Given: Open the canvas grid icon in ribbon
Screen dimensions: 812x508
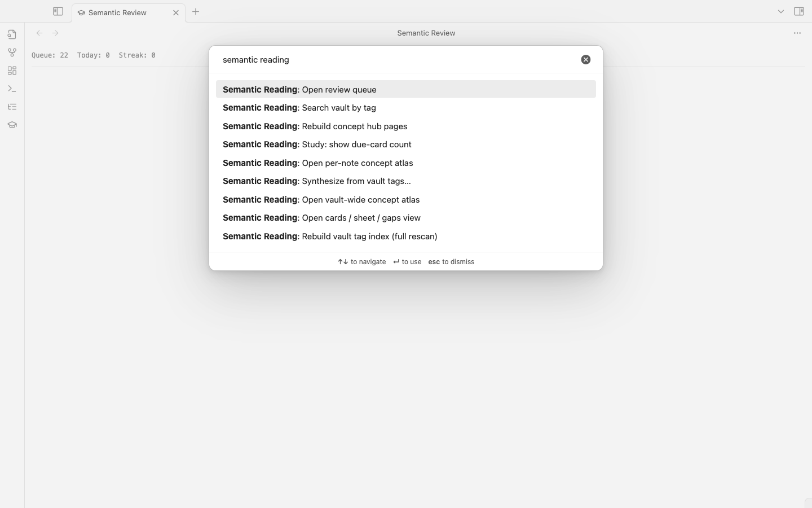Looking at the screenshot, I should (12, 71).
